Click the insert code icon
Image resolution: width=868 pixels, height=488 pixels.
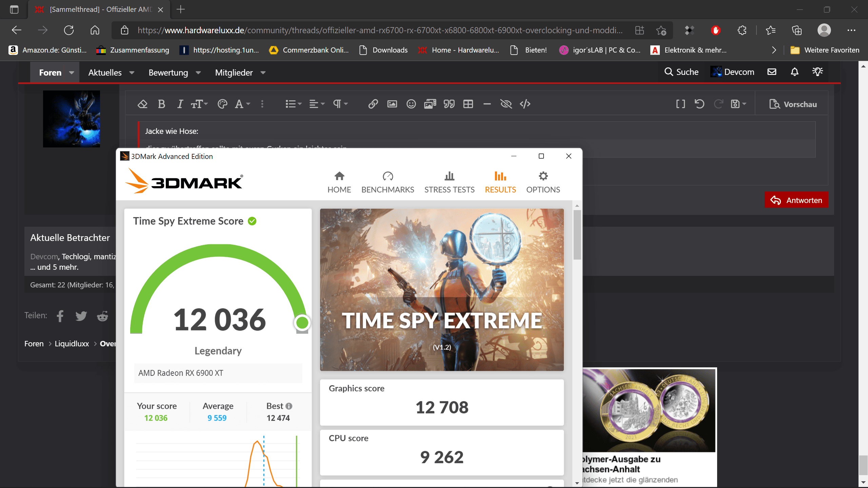pyautogui.click(x=525, y=104)
